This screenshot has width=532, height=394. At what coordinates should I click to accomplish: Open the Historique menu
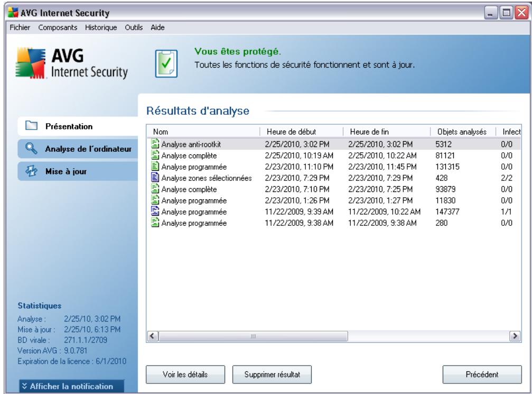pyautogui.click(x=101, y=28)
